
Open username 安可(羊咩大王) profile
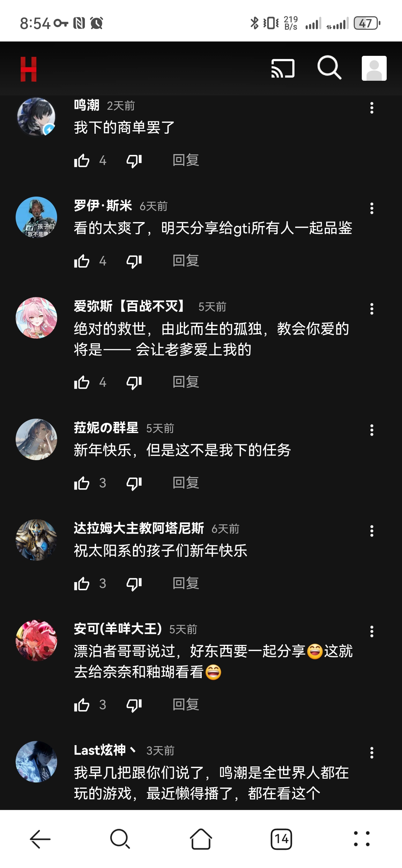(x=118, y=629)
